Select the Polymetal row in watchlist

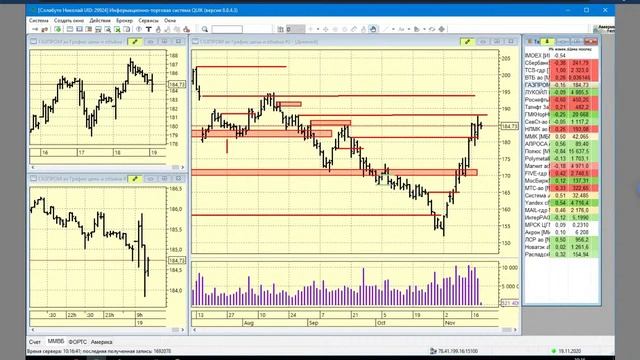click(x=561, y=158)
